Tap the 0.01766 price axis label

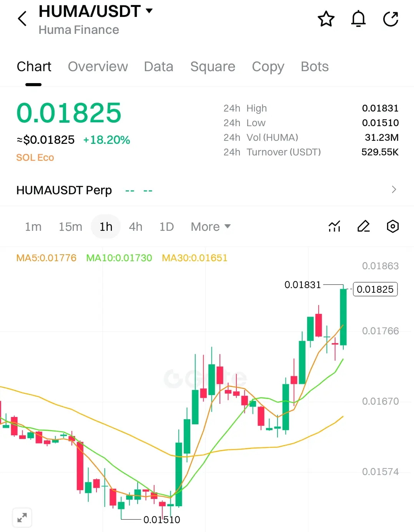pyautogui.click(x=380, y=331)
